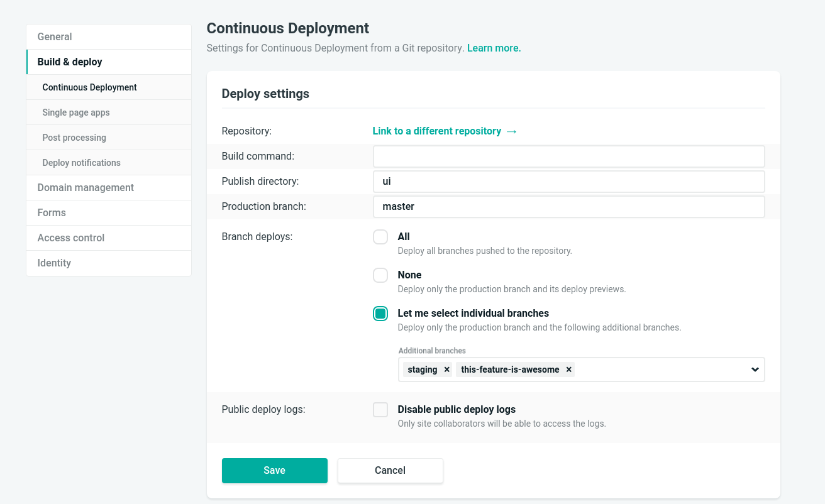The height and width of the screenshot is (504, 825).
Task: Open Link to a different repository
Action: click(x=445, y=131)
